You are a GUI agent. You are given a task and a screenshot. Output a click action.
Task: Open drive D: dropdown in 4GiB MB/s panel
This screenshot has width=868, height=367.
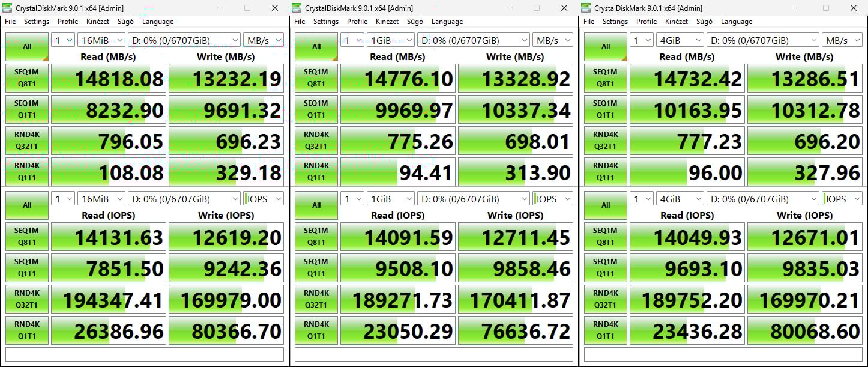pos(762,40)
